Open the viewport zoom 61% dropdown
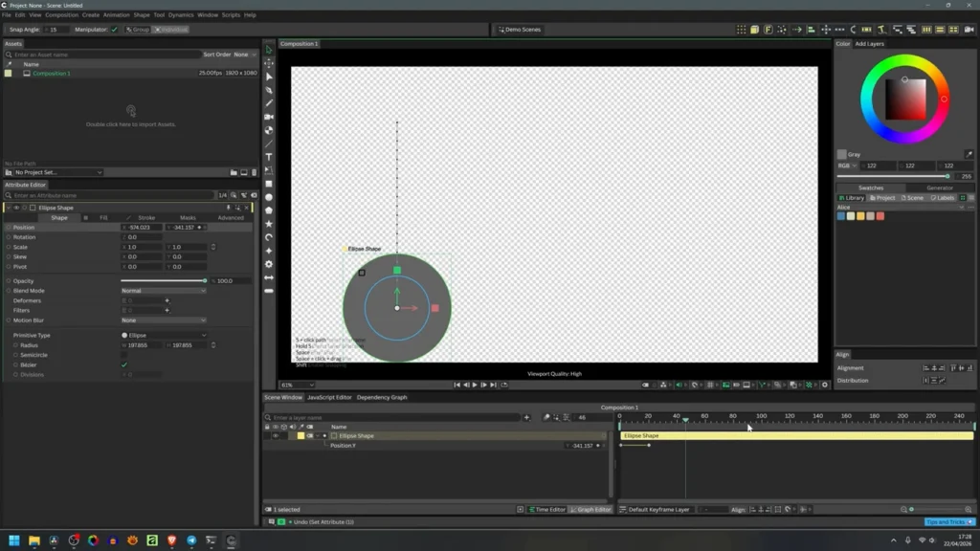Image resolution: width=980 pixels, height=551 pixels. pos(297,385)
